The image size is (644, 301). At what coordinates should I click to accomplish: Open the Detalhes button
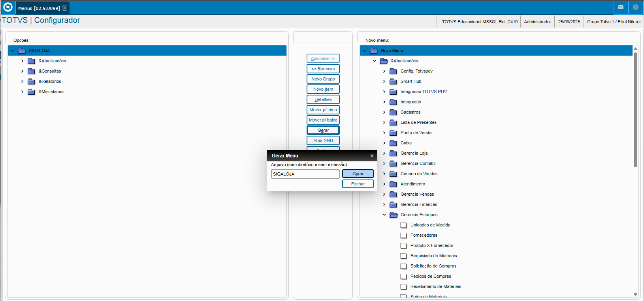(323, 99)
